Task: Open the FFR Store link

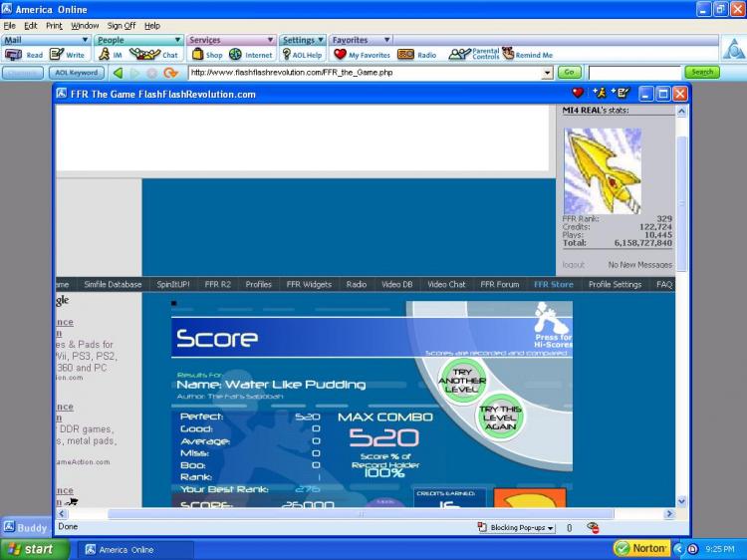Action: coord(554,285)
